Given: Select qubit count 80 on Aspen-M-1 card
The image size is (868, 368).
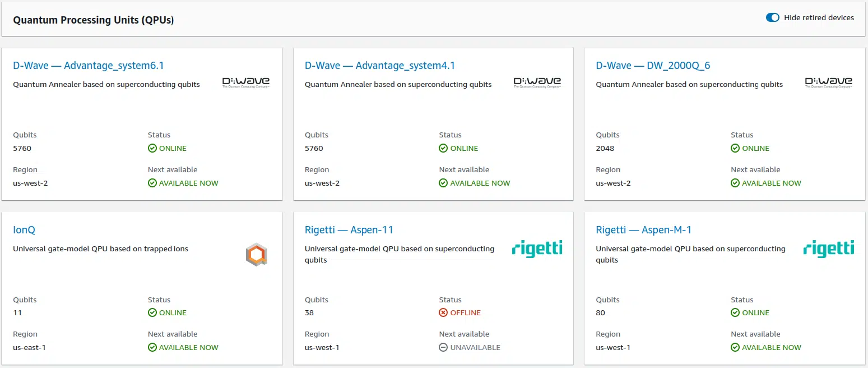Looking at the screenshot, I should click(601, 313).
